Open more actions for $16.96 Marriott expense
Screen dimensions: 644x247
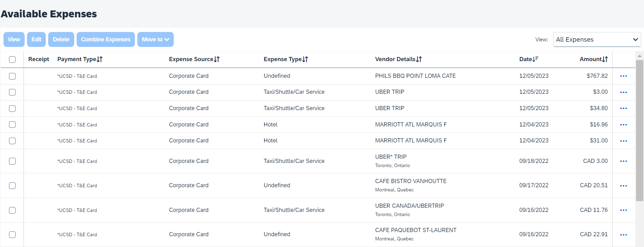[623, 125]
